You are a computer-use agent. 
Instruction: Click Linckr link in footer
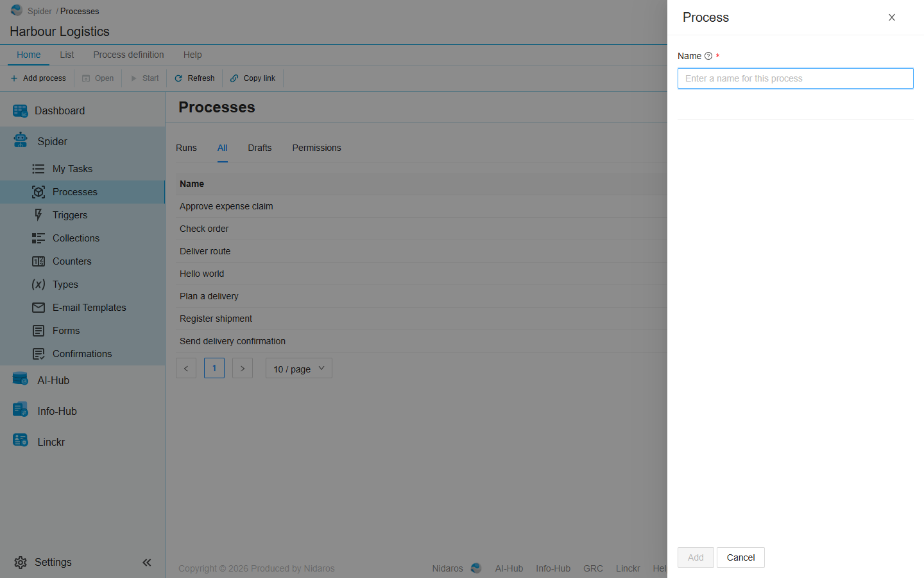click(628, 568)
